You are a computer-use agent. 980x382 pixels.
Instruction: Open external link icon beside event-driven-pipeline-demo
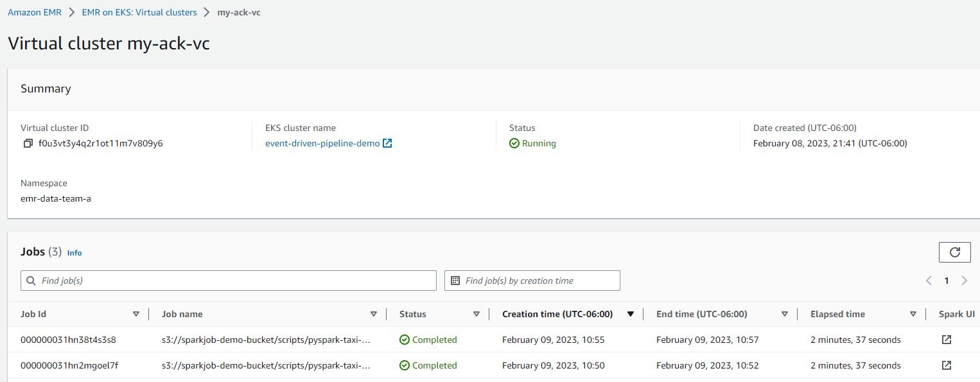[387, 144]
